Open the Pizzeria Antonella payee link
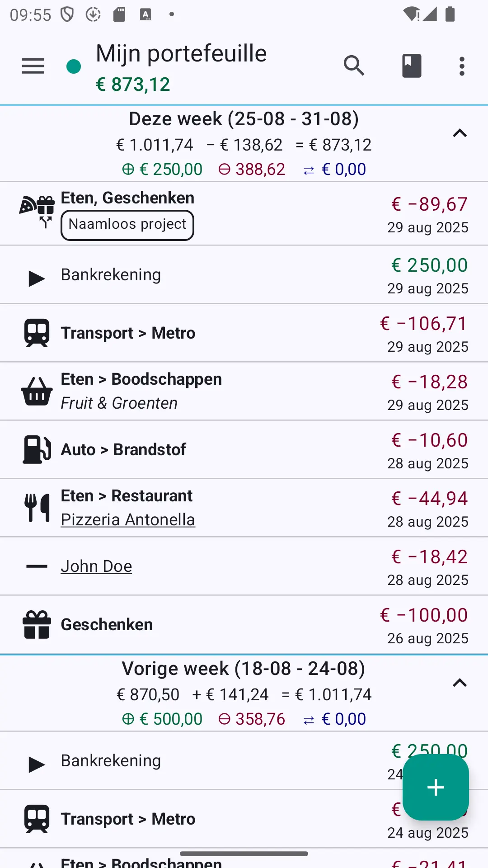Screen dimensions: 488x868 click(x=128, y=520)
